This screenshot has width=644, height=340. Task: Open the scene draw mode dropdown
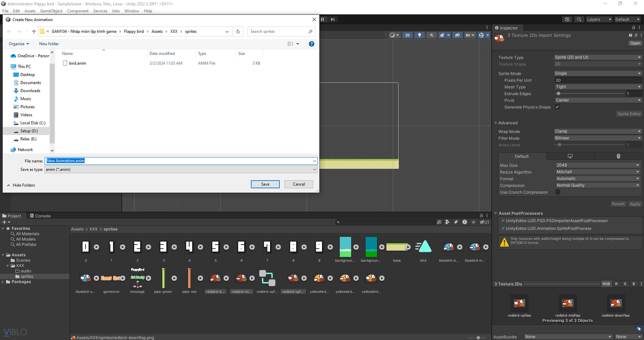[x=394, y=35]
